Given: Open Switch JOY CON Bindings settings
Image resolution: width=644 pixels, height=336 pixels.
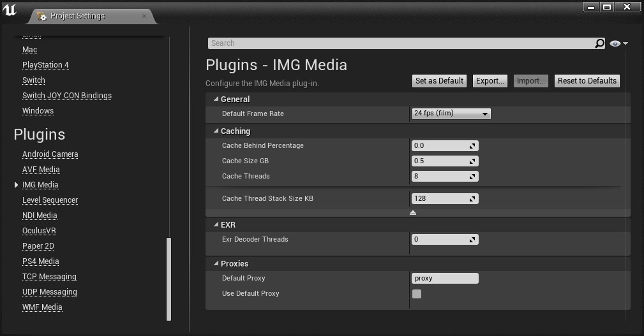Looking at the screenshot, I should tap(67, 96).
